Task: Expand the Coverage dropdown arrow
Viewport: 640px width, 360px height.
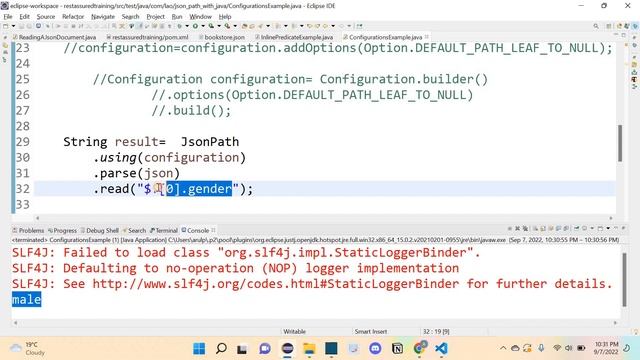Action: tap(219, 26)
